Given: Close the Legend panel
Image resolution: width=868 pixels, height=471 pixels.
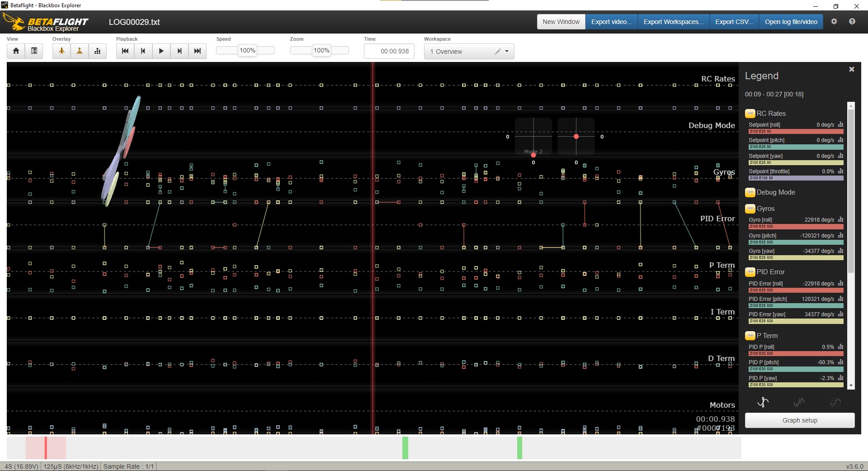Looking at the screenshot, I should [852, 69].
